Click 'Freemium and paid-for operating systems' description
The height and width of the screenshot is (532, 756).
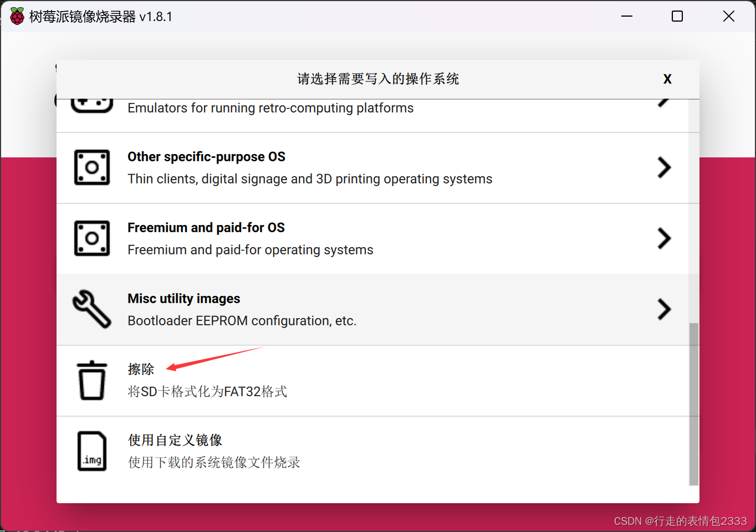point(251,250)
